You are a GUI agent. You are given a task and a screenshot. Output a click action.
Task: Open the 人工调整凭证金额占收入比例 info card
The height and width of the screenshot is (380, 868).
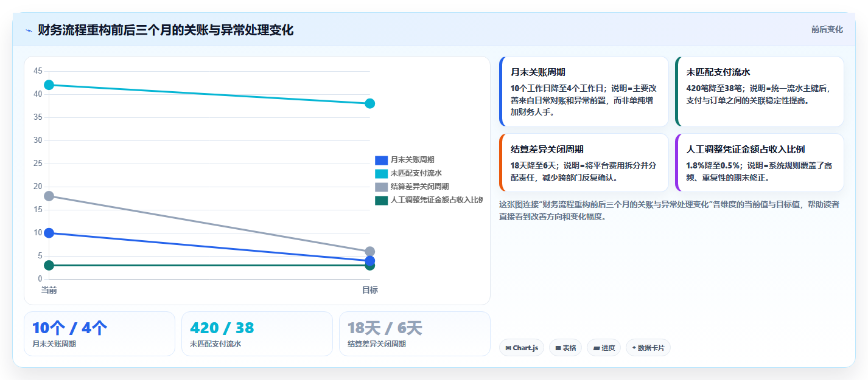[x=760, y=163]
